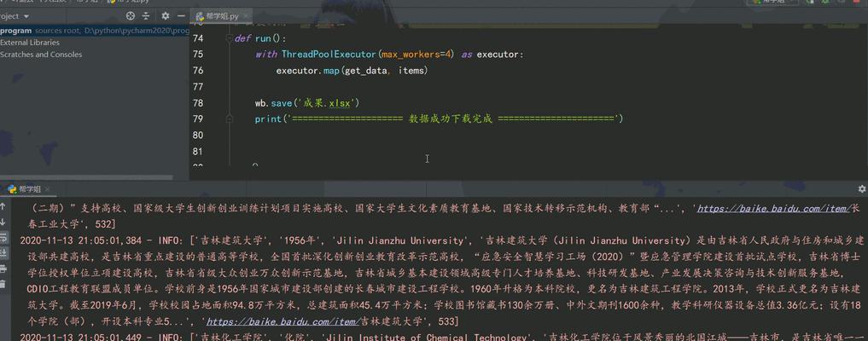Click the up arrow in run toolbar

tap(3, 206)
